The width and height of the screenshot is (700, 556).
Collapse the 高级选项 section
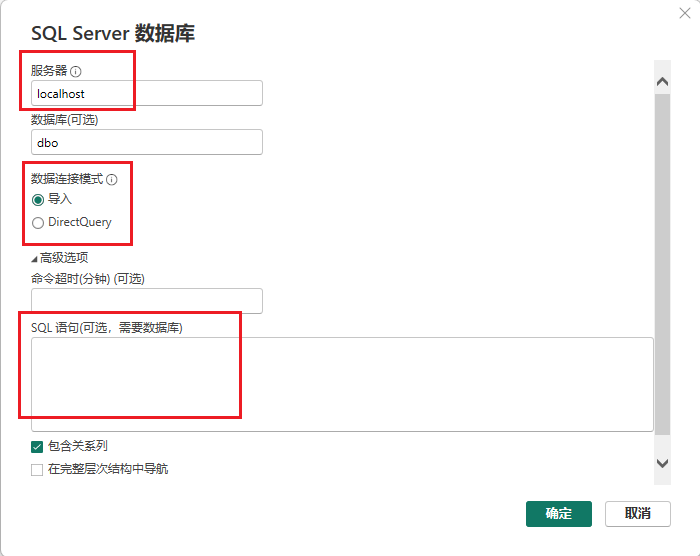(34, 259)
